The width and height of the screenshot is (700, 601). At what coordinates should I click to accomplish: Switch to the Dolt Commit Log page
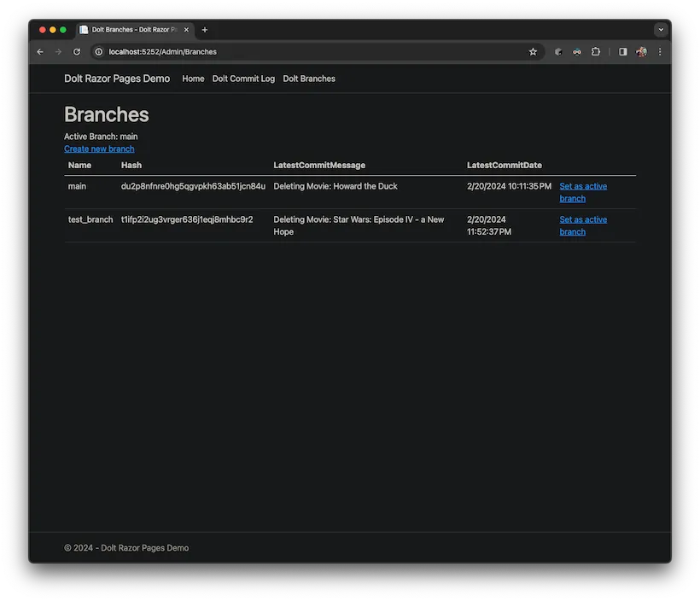(x=243, y=79)
